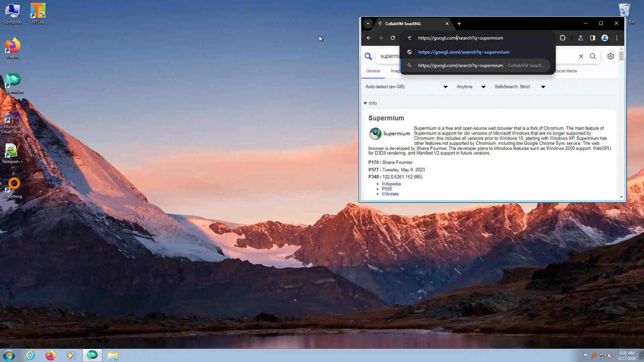Open the three-dot browser menu
Screen dimensions: 644x362
click(x=617, y=38)
